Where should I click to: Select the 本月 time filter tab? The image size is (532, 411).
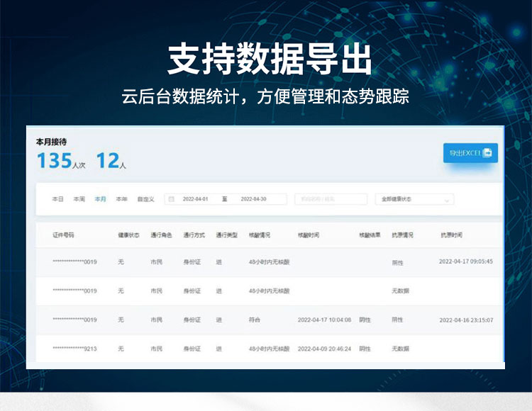(101, 200)
